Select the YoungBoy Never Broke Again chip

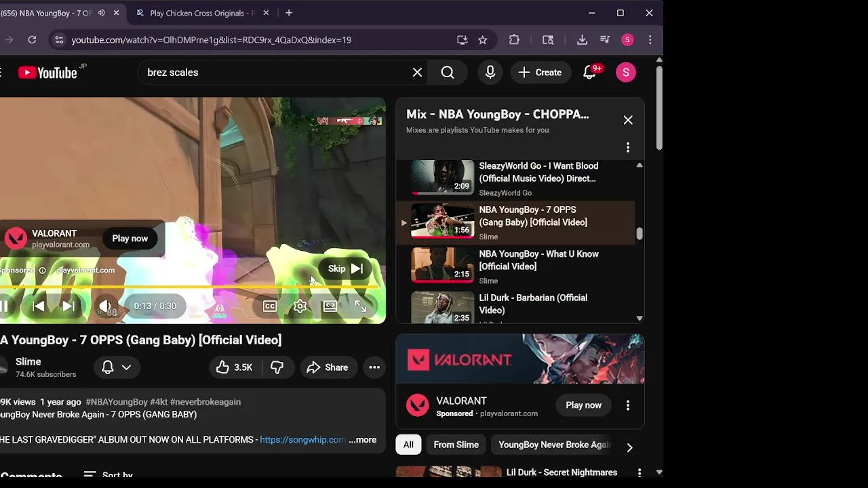(x=553, y=445)
